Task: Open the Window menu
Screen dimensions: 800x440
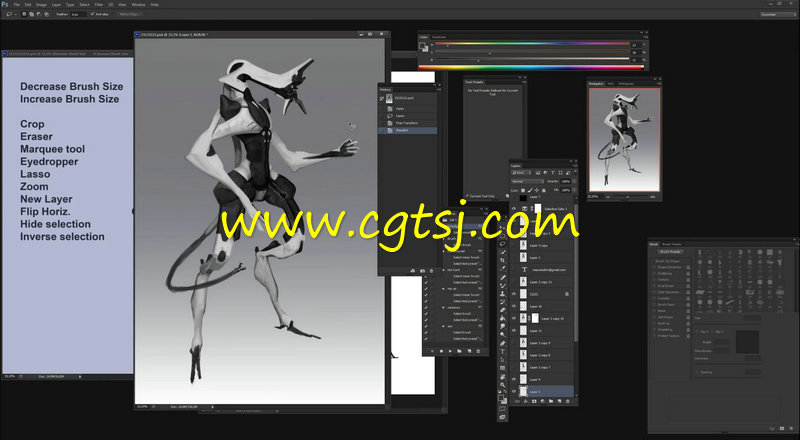Action: tap(139, 5)
